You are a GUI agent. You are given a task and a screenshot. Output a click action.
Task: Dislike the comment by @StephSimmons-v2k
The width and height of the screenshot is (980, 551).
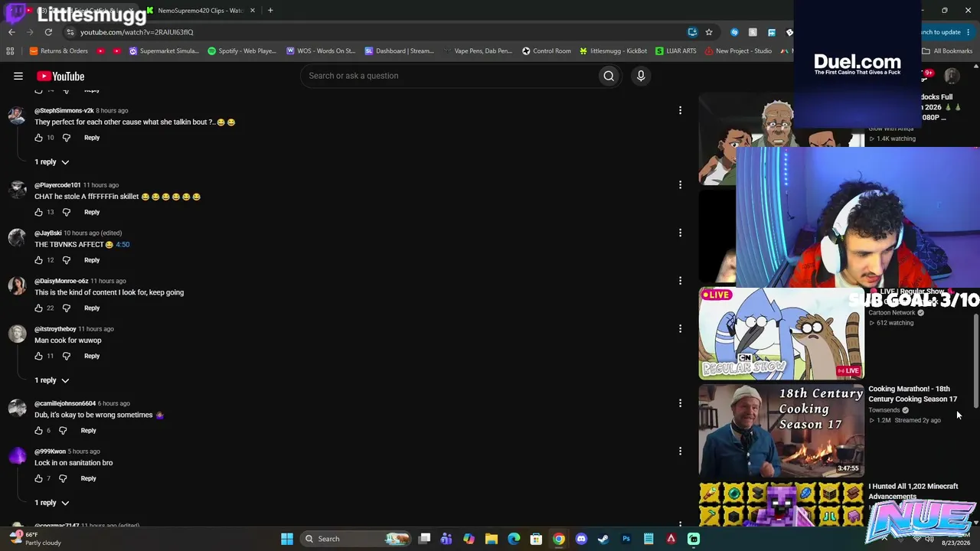coord(66,138)
